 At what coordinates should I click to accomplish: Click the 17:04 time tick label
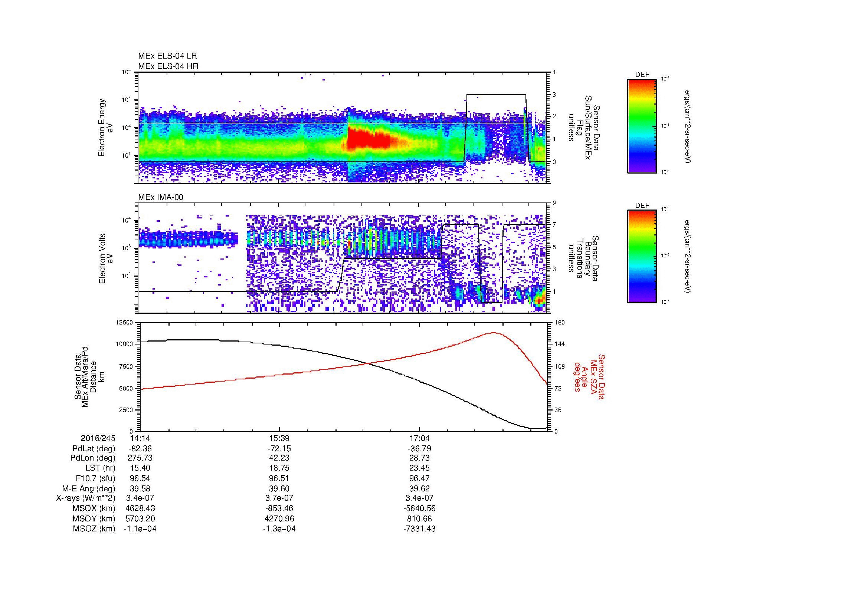pyautogui.click(x=420, y=438)
